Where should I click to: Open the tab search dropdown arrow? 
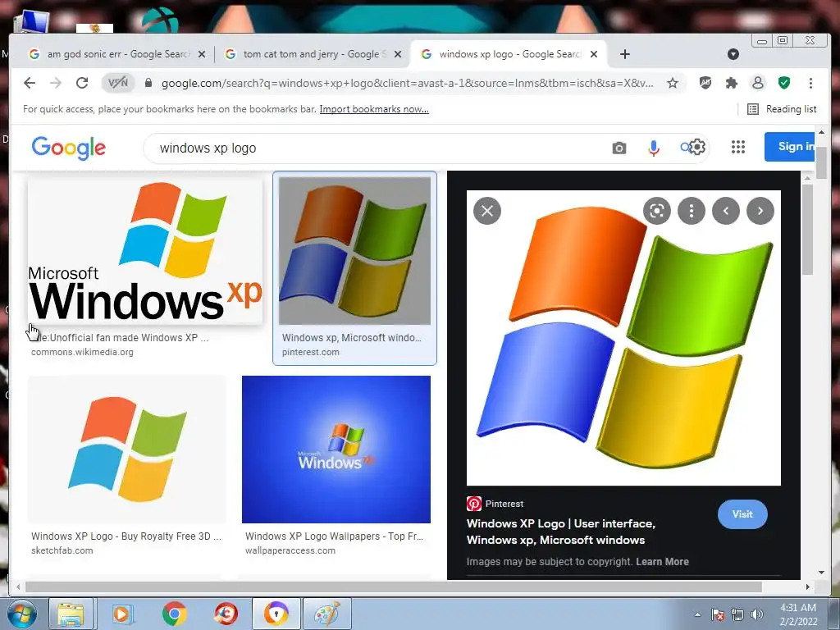click(733, 54)
